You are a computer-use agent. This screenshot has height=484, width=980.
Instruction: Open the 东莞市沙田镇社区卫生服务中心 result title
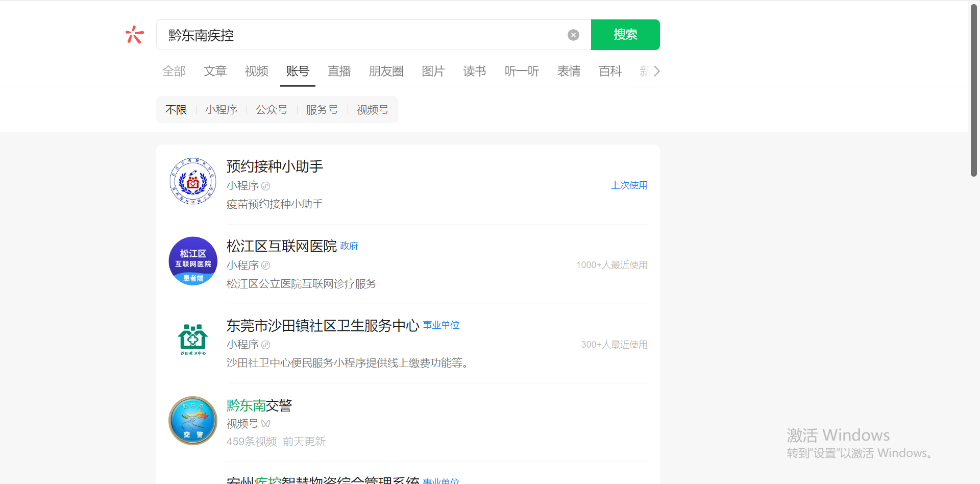point(323,325)
